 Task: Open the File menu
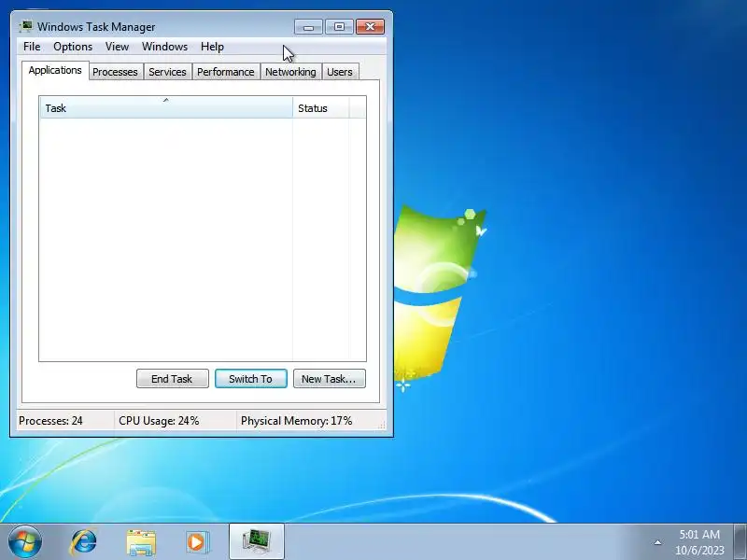click(32, 47)
